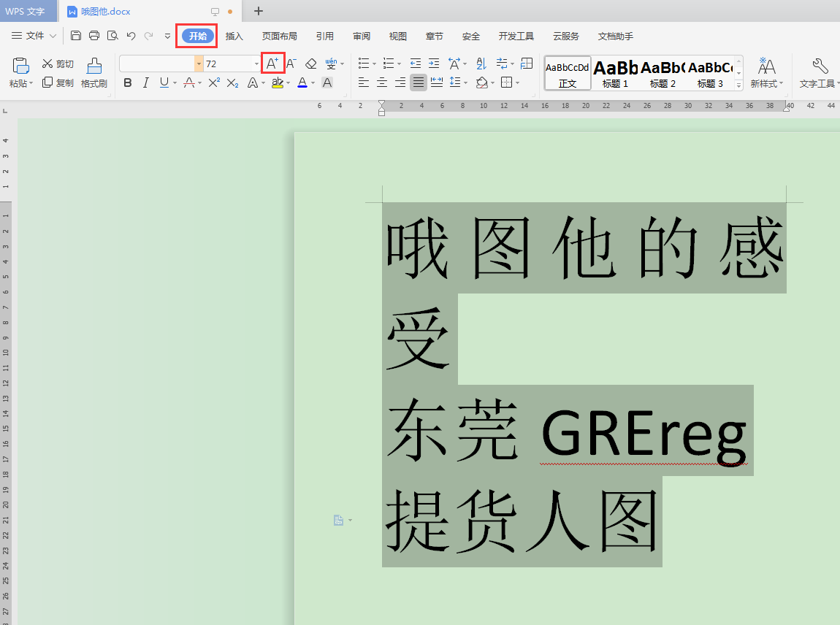
Task: Copy selection with the 复制 button
Action: pyautogui.click(x=58, y=83)
